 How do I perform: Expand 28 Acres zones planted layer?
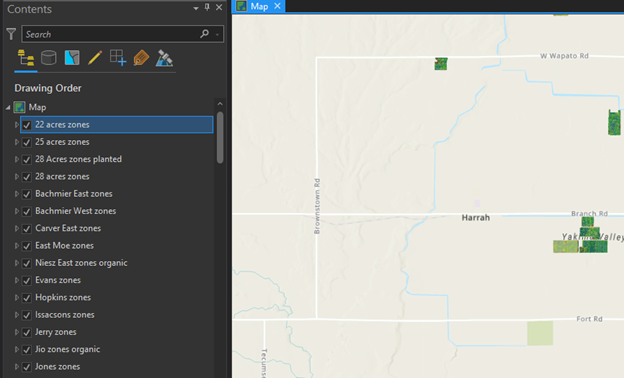click(16, 159)
